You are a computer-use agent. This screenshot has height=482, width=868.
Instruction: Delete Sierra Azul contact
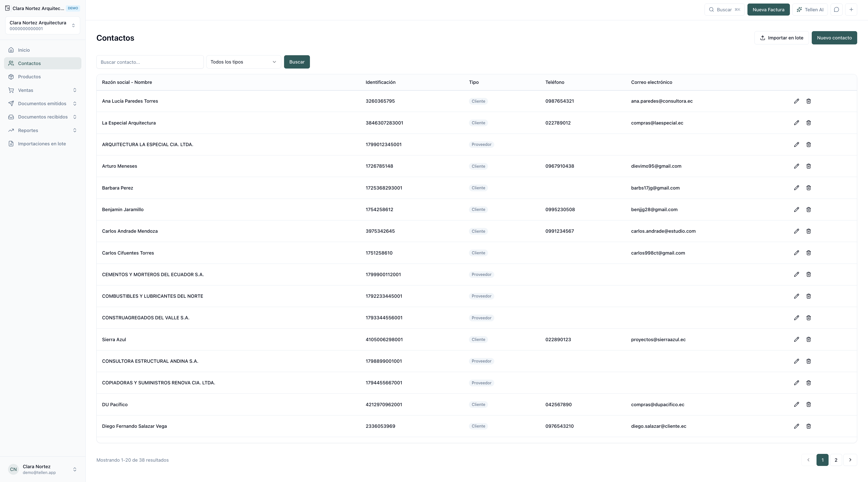[808, 339]
